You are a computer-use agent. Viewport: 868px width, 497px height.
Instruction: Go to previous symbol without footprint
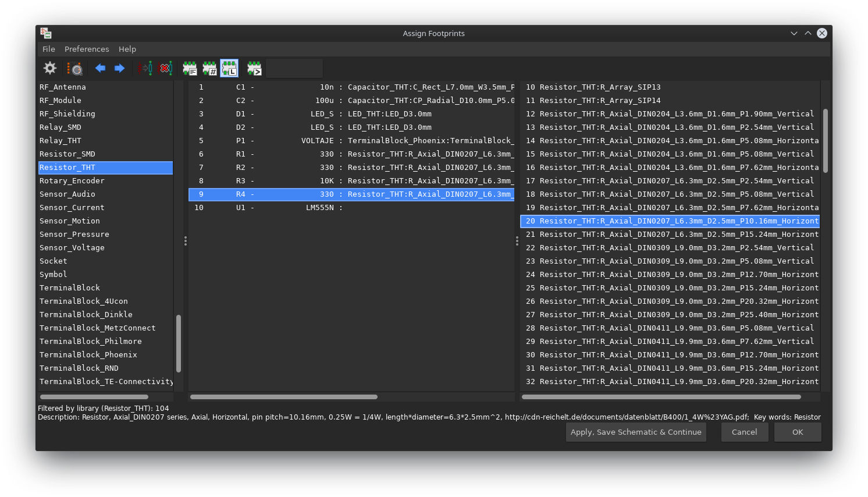tap(100, 68)
